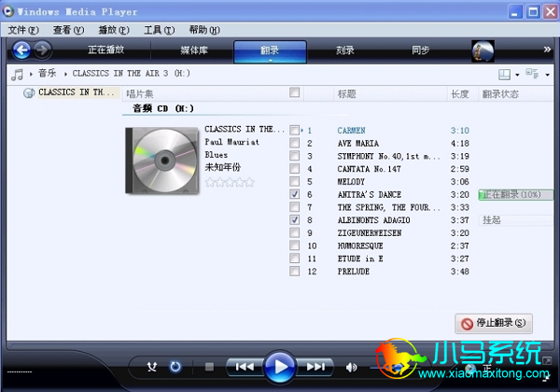Expand arrow before 音乐 breadcrumb
The width and height of the screenshot is (560, 392).
pos(31,75)
